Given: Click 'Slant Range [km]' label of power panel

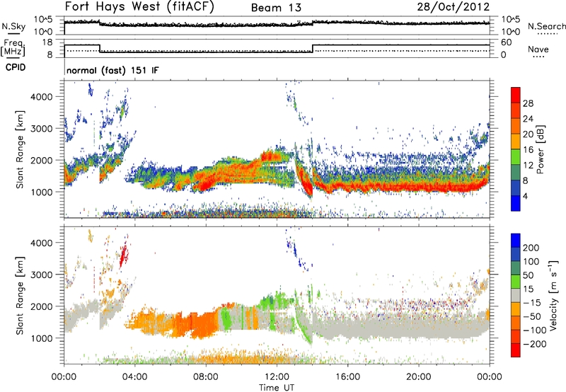Looking at the screenshot, I should coord(20,149).
